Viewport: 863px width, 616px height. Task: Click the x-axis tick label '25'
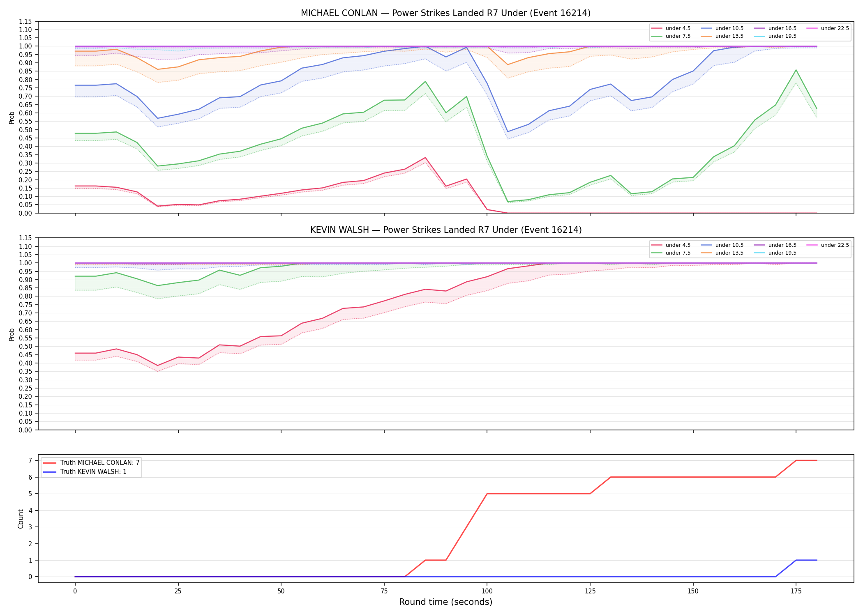(x=178, y=591)
